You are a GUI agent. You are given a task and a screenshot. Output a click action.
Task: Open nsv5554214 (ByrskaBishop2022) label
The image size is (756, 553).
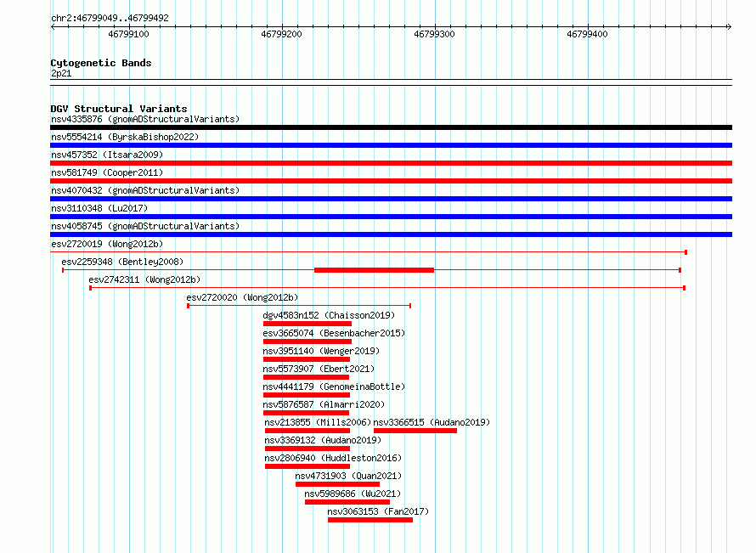coord(125,137)
